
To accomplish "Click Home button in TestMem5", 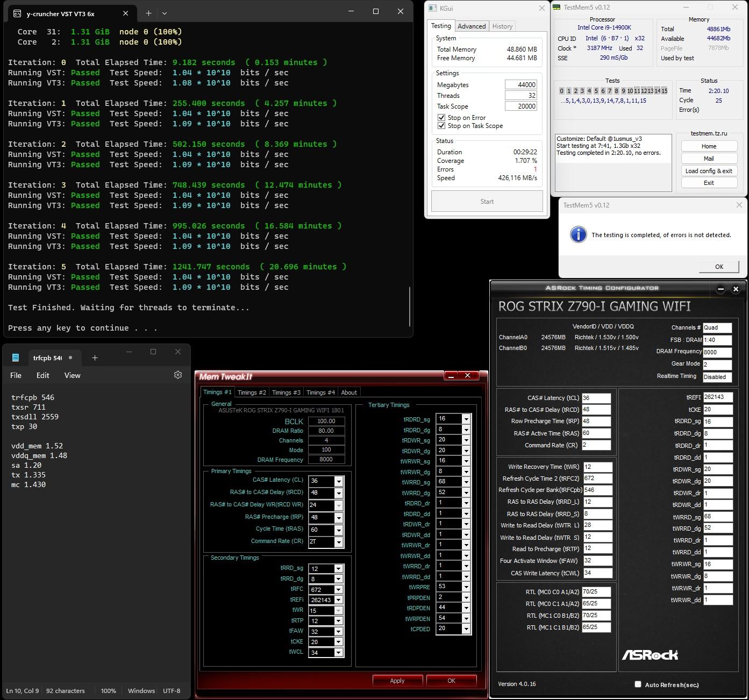I will pyautogui.click(x=709, y=146).
